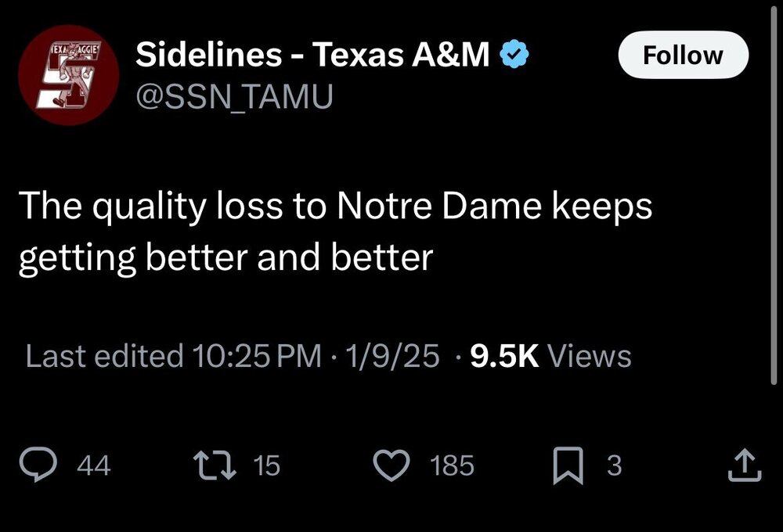
Task: Click the 44 replies count
Action: pos(94,465)
